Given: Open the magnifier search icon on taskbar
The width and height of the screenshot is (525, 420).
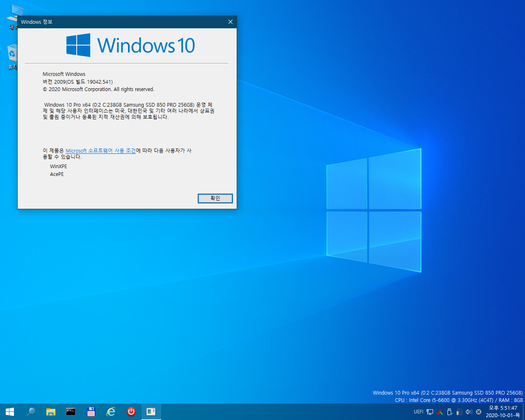Looking at the screenshot, I should 30,412.
